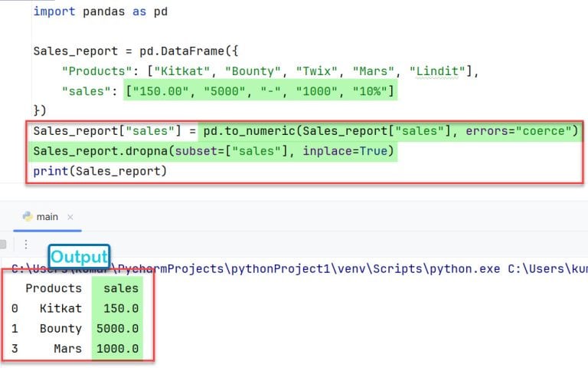
Task: Click the Products column header in output
Action: coord(54,288)
